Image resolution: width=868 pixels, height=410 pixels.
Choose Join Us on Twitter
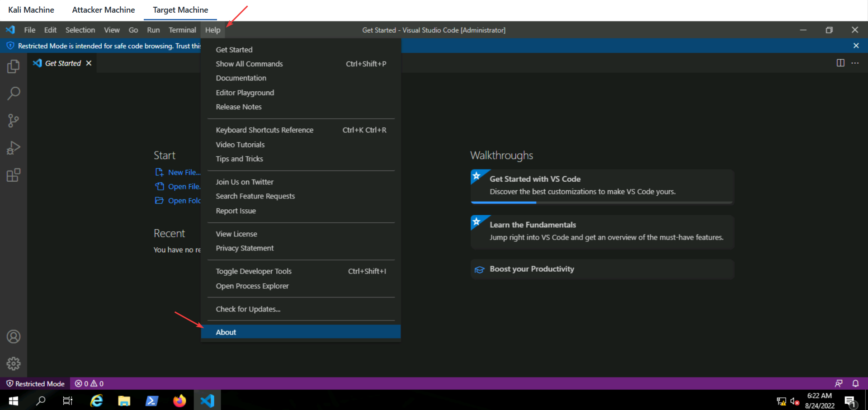(x=301, y=182)
